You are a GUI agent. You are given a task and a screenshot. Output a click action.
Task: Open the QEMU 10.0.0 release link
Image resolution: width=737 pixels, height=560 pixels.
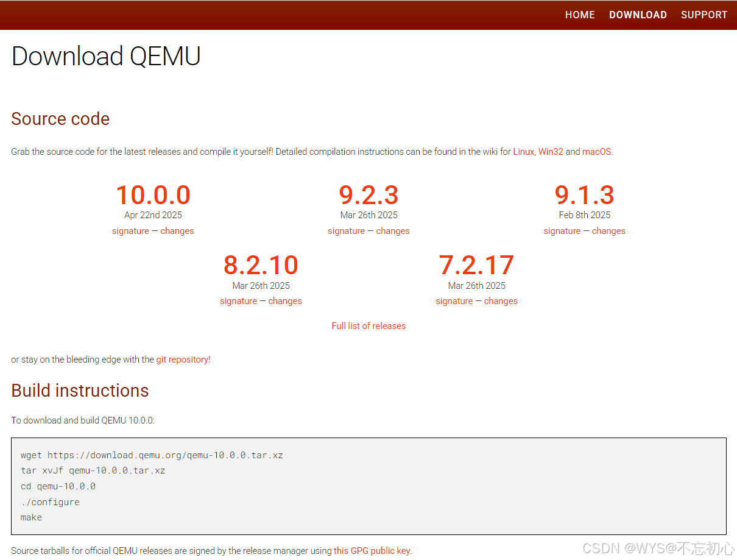[x=152, y=195]
